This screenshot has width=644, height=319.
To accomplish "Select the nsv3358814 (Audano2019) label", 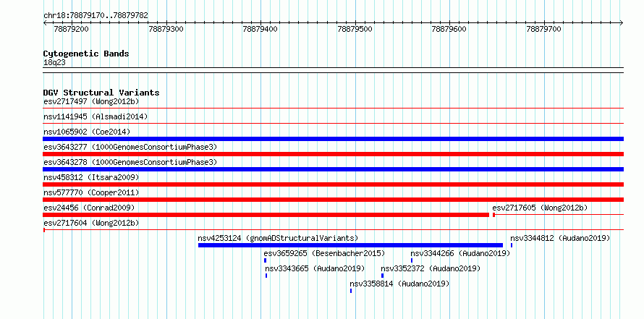I will 399,284.
